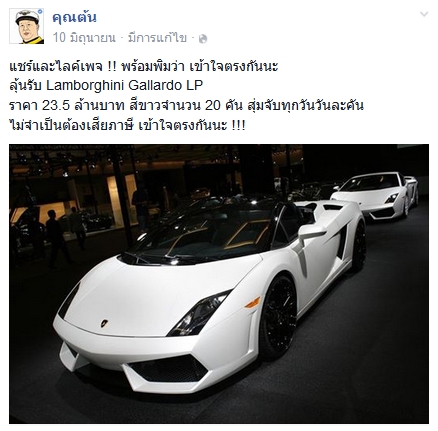438x431 pixels.
Task: Click the side air intake behind the door
Action: [x=341, y=242]
